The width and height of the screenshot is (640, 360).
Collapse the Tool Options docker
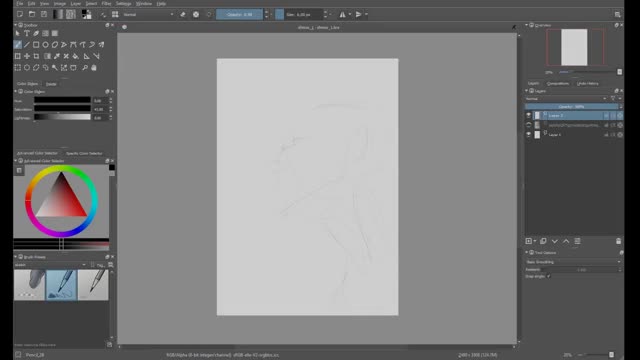(x=527, y=253)
